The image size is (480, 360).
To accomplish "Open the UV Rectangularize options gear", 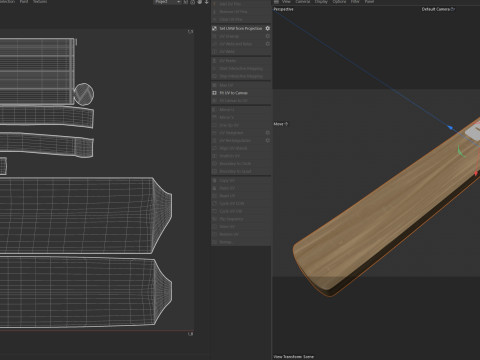I will (x=267, y=140).
